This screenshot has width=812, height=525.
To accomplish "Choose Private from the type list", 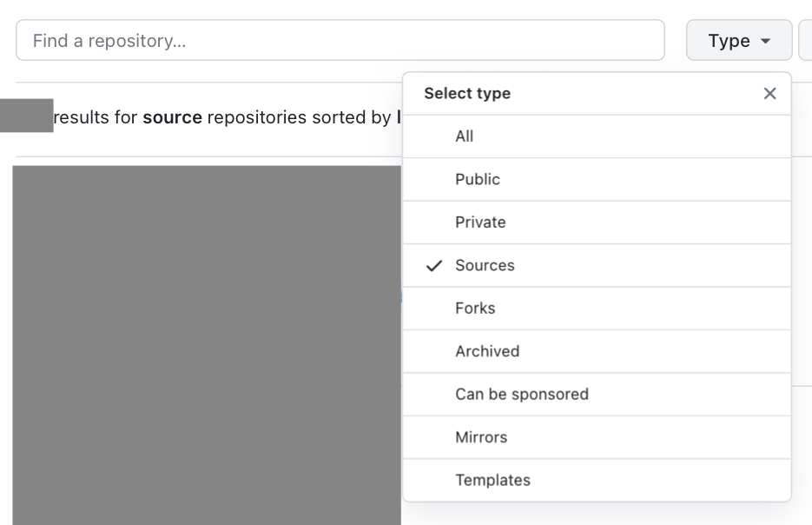I will (x=480, y=222).
